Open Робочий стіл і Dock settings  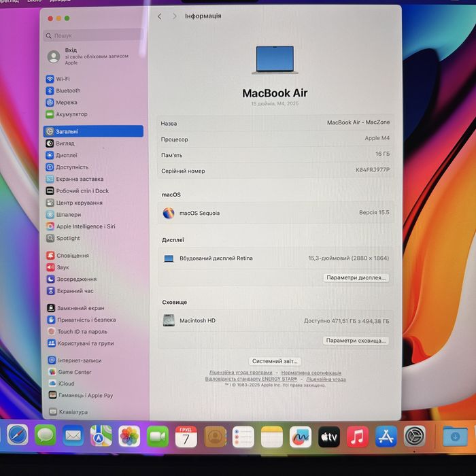tap(78, 191)
